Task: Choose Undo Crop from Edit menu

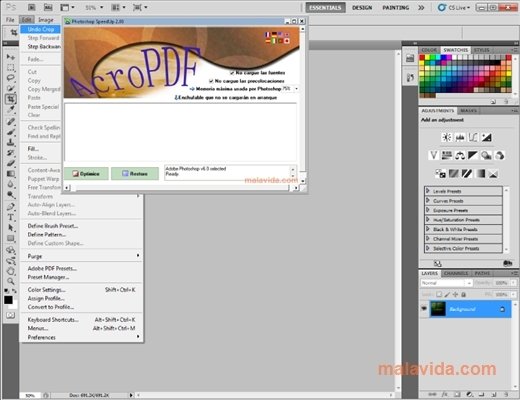Action: 41,29
